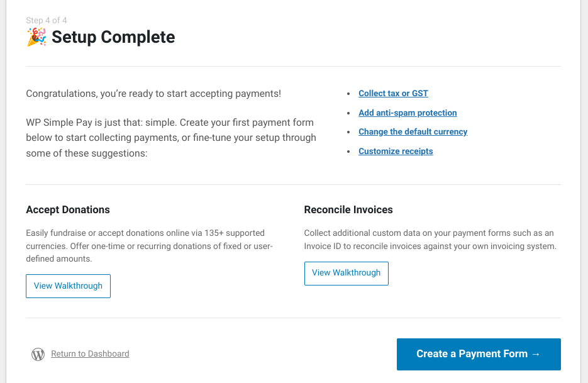
Task: Open the Collect tax or GST guide
Action: pos(393,93)
